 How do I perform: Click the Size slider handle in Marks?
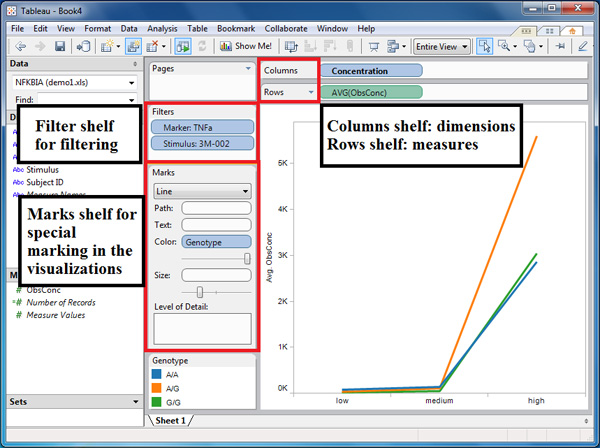point(200,291)
